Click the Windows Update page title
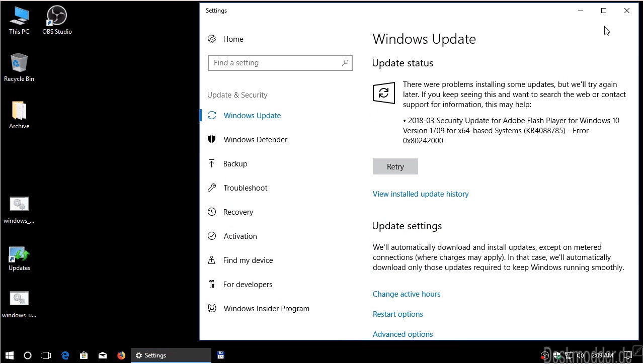The image size is (643, 364). coord(424,39)
